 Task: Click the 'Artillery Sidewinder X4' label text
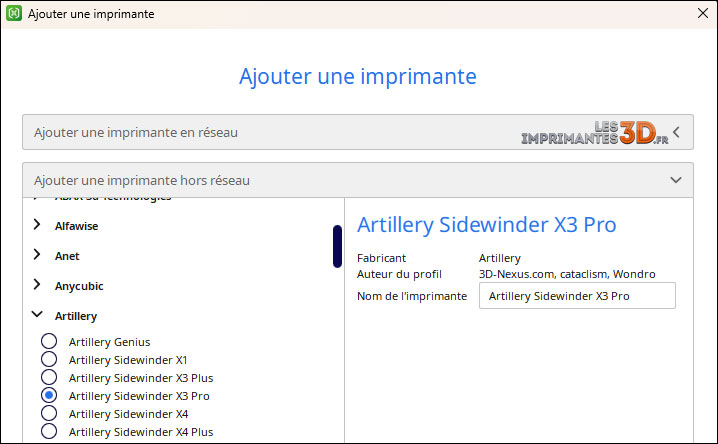pyautogui.click(x=129, y=414)
